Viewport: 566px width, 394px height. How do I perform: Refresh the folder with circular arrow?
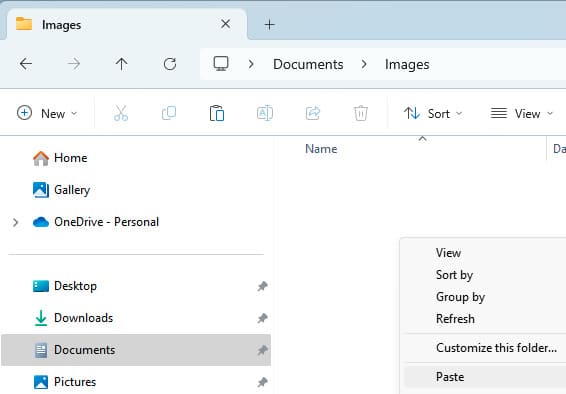tap(170, 64)
